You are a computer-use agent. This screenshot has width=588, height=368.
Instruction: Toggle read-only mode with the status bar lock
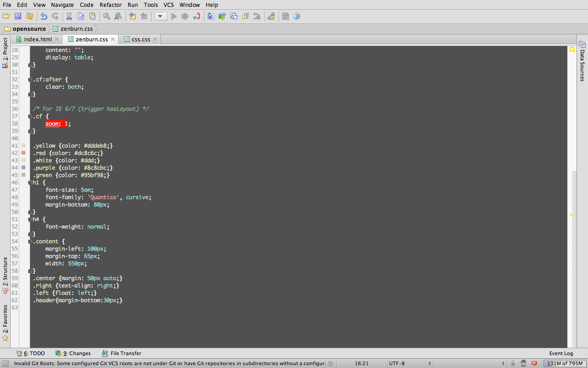tap(513, 363)
